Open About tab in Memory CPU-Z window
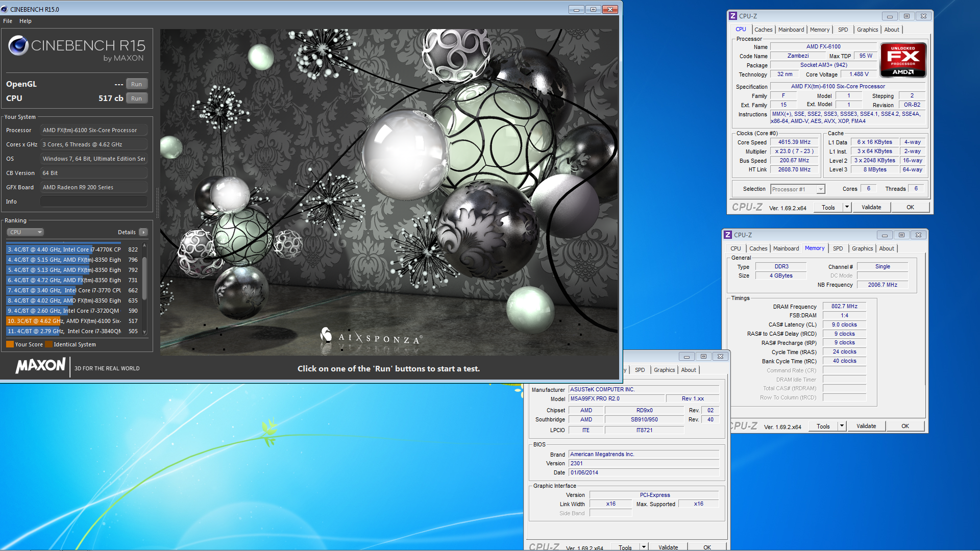This screenshot has width=980, height=551. 887,248
